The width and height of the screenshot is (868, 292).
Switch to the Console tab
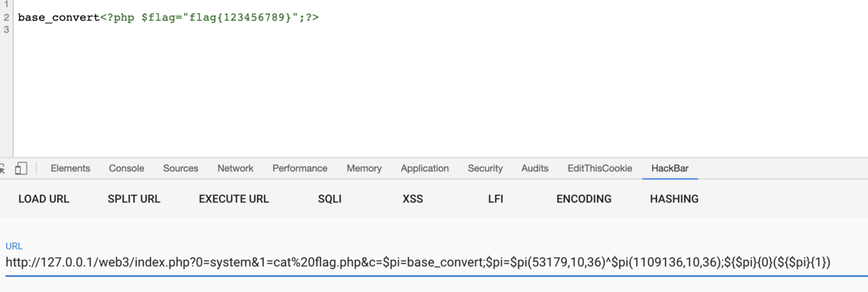coord(127,168)
